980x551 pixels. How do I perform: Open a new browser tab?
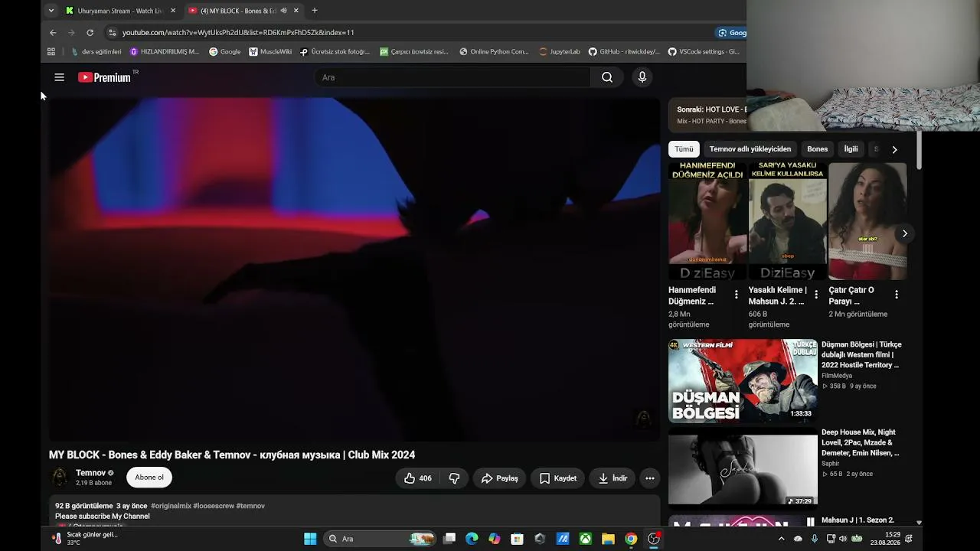coord(314,11)
